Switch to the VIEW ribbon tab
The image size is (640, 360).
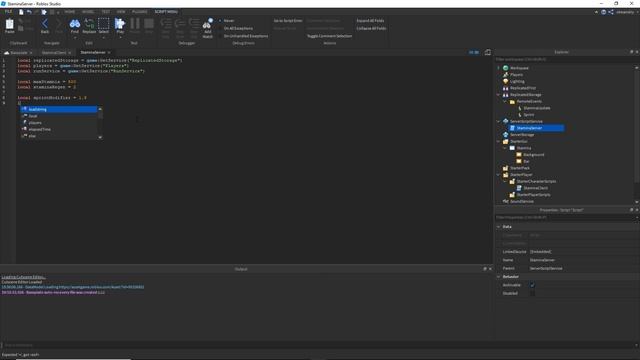121,12
